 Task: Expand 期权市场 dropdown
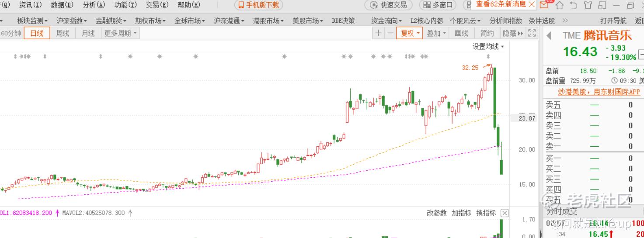[150, 21]
